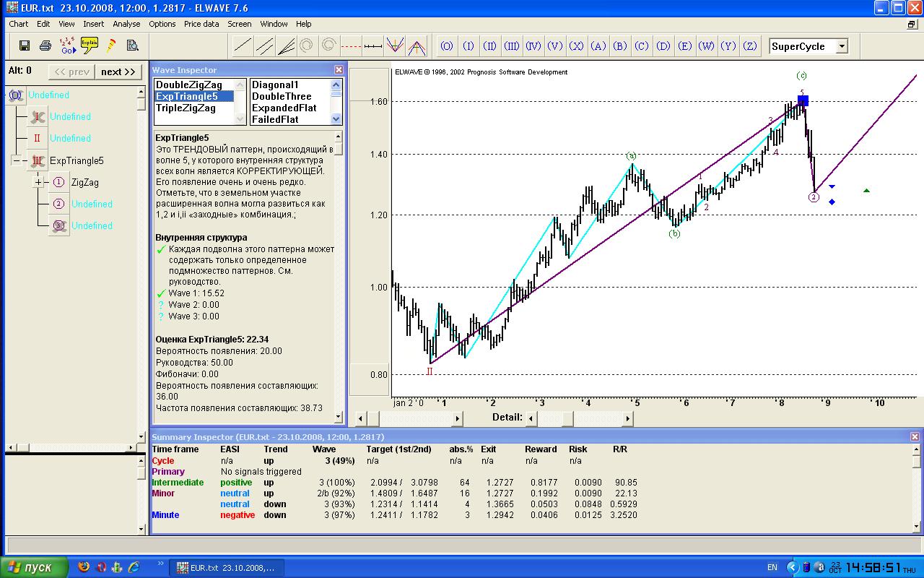This screenshot has height=578, width=924.
Task: Open the Insert menu
Action: coord(94,24)
